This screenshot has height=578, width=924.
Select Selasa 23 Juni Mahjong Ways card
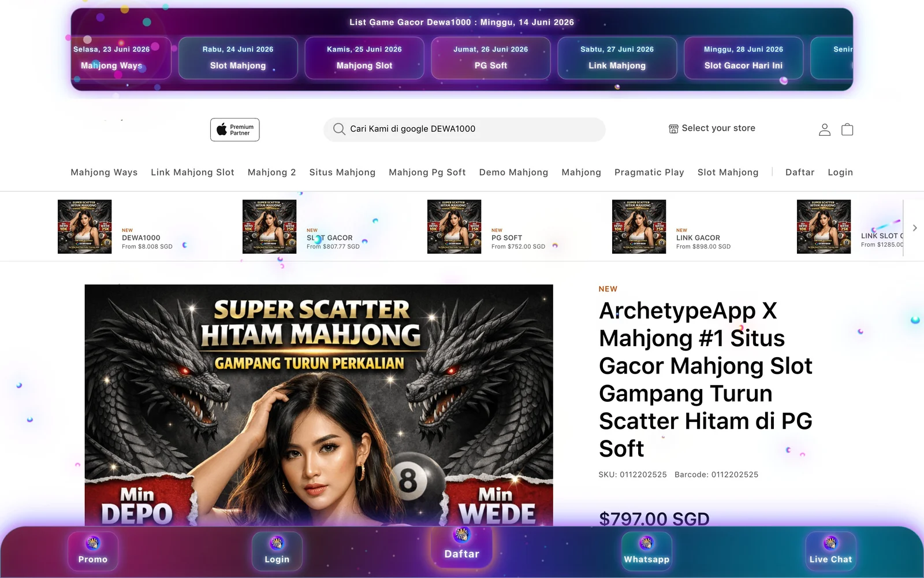pyautogui.click(x=120, y=58)
